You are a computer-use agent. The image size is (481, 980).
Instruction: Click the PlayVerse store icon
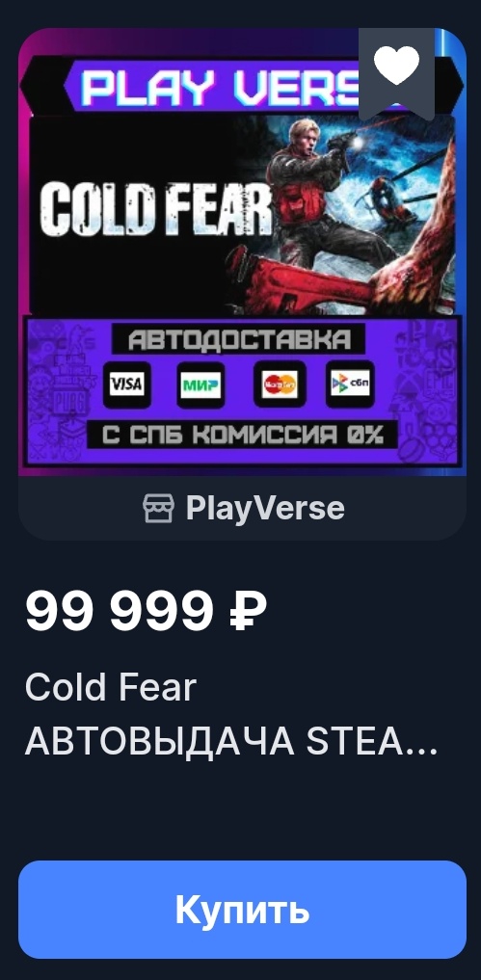point(158,508)
